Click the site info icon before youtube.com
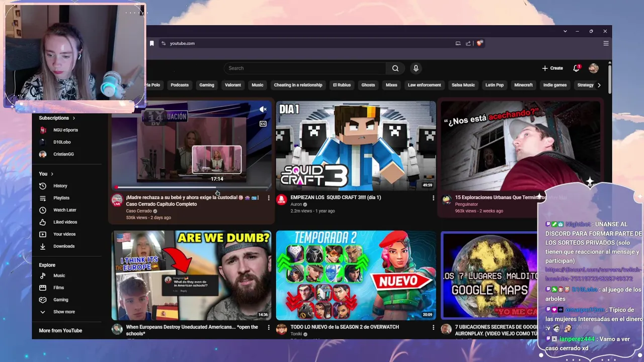The width and height of the screenshot is (644, 362). (163, 43)
